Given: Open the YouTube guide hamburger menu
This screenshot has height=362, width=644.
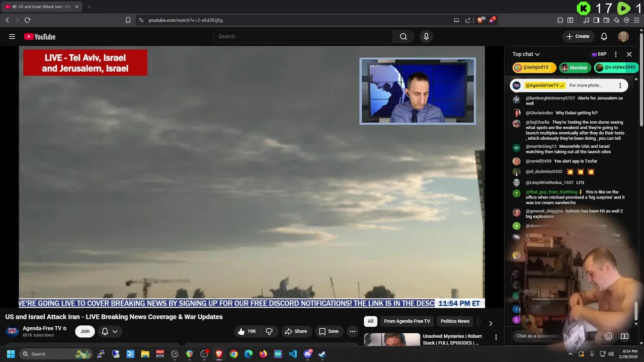Looking at the screenshot, I should point(12,36).
